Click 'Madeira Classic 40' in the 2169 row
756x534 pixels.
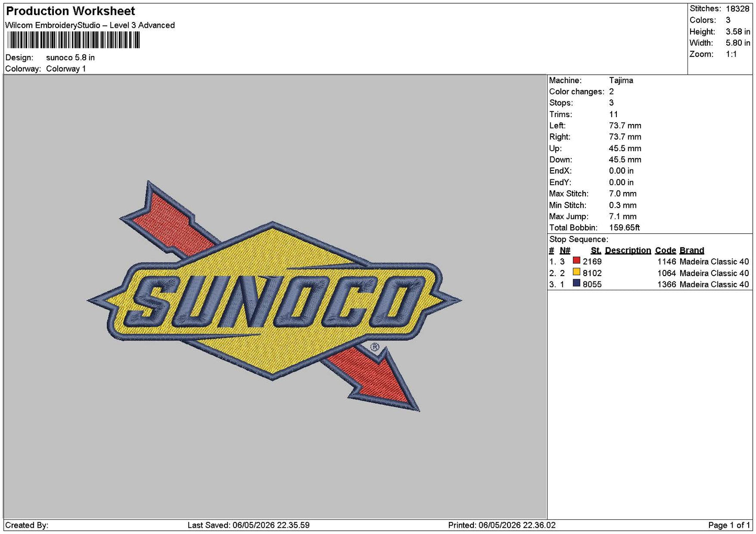pyautogui.click(x=714, y=262)
